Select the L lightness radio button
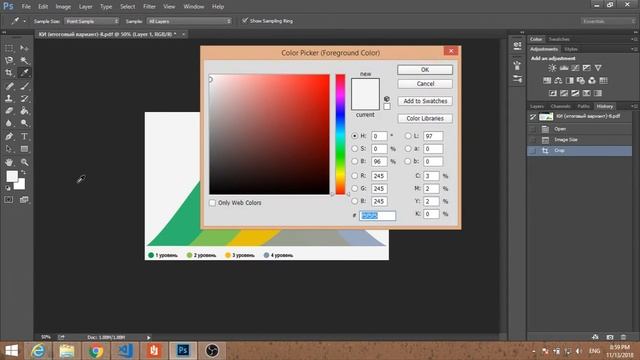Screen dimensions: 640x360 [x=408, y=136]
